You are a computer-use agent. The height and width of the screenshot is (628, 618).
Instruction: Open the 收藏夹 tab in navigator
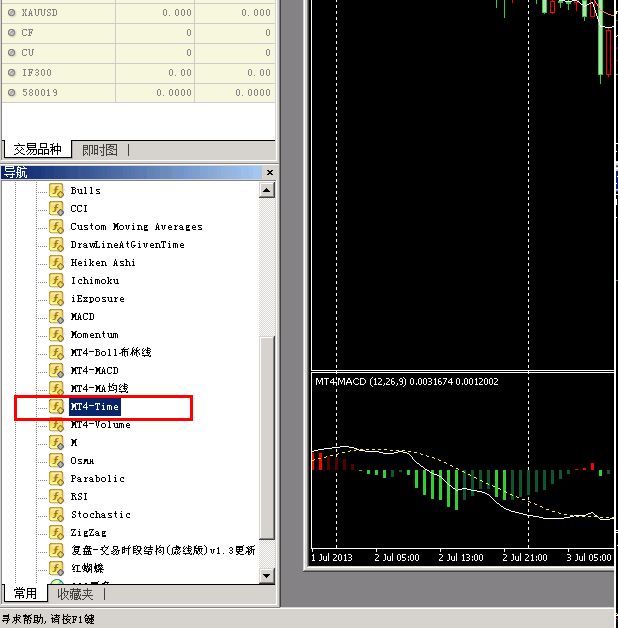(74, 594)
